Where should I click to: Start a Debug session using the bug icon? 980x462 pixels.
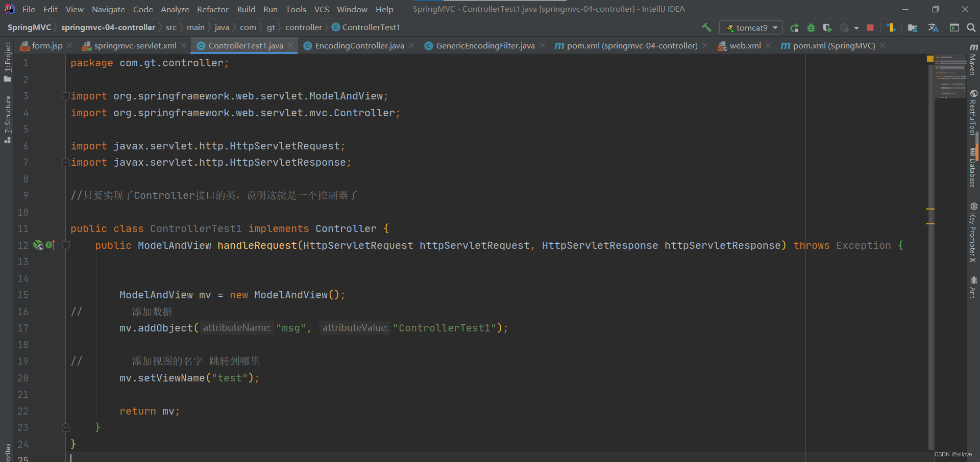click(x=812, y=28)
